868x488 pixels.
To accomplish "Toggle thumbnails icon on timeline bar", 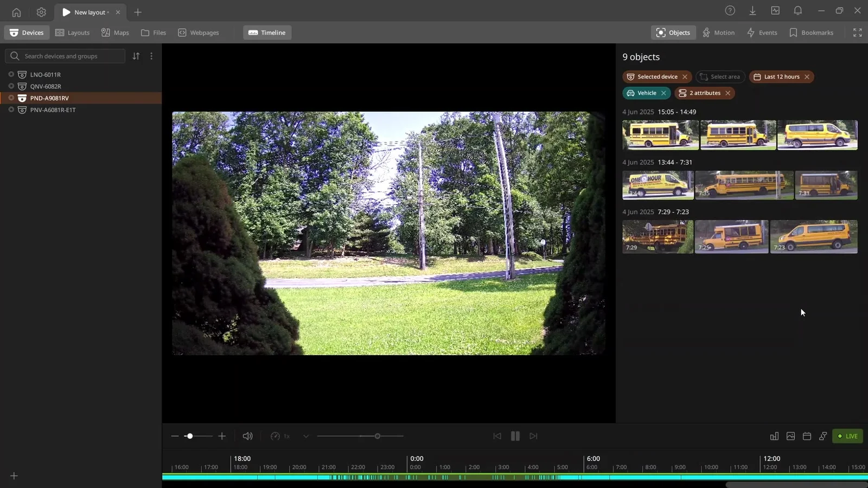I will (790, 436).
